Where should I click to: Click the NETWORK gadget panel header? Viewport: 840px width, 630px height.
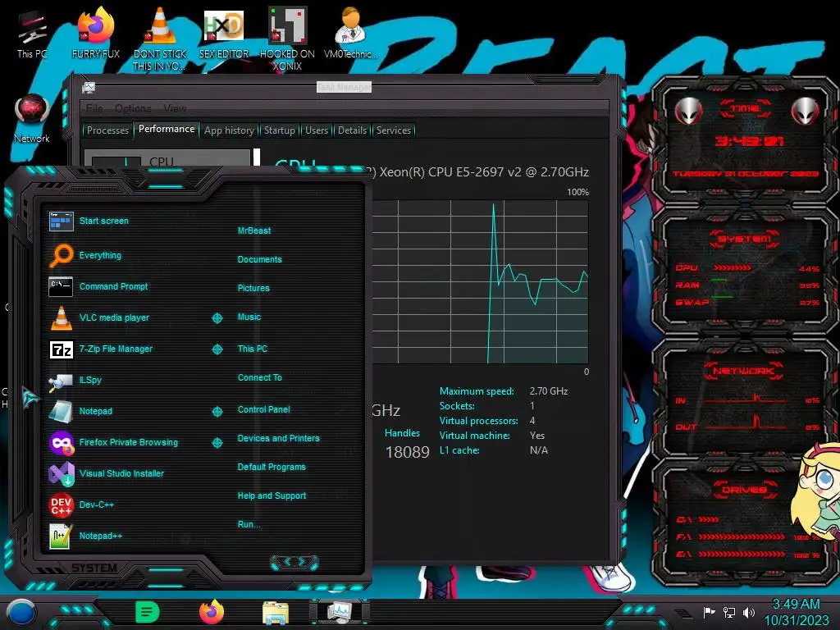pos(744,371)
